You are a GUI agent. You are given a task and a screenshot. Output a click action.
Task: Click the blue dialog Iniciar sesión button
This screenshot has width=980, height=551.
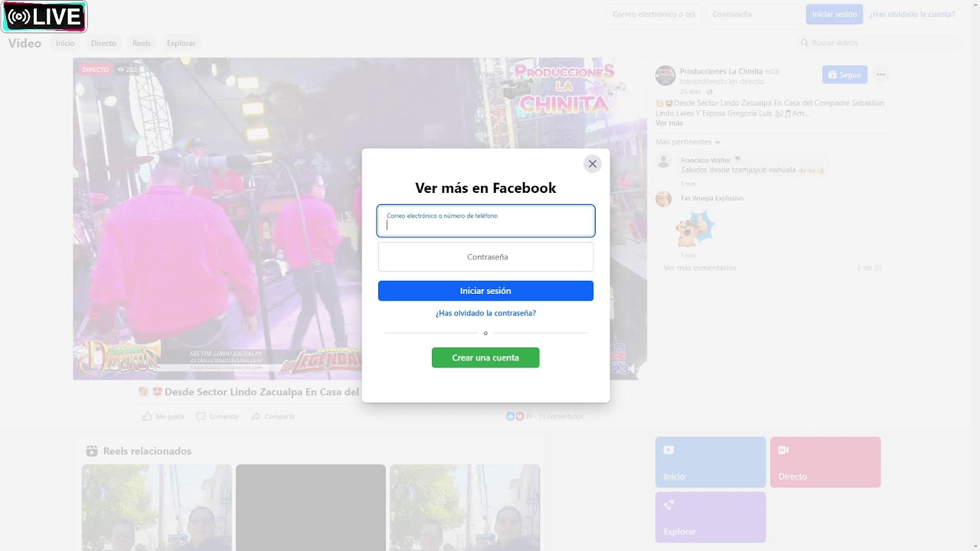(485, 291)
